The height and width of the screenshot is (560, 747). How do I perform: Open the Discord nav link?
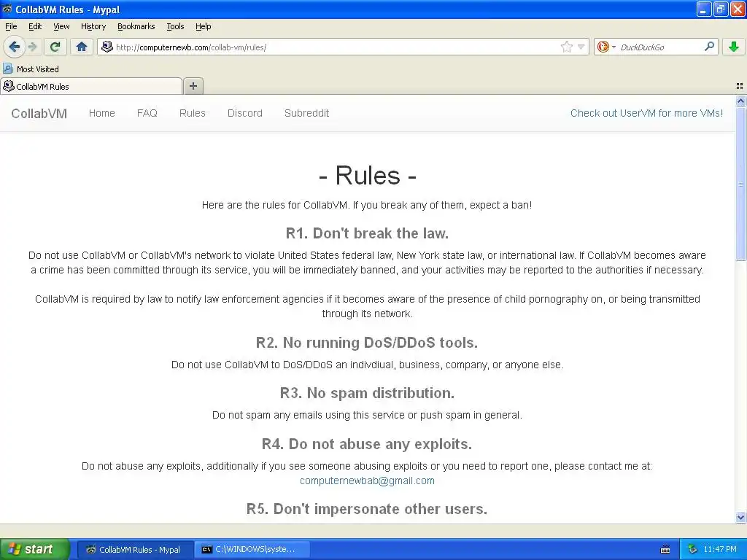point(245,113)
